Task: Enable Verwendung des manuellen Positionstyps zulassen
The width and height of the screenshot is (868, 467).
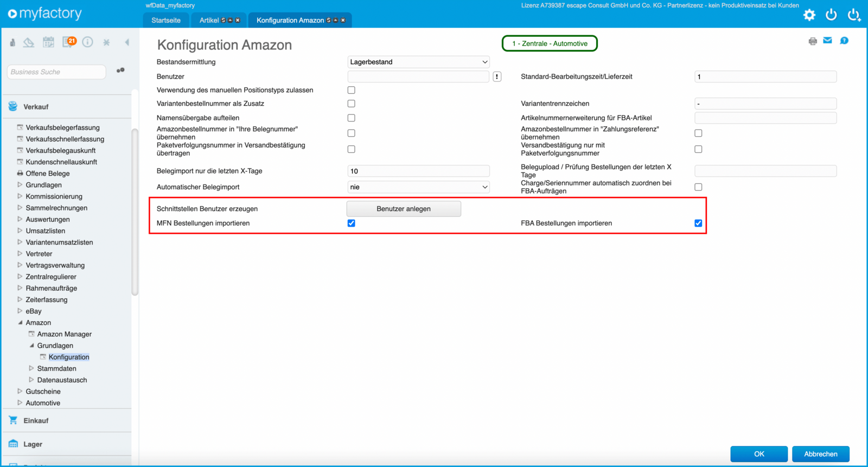Action: click(x=352, y=90)
